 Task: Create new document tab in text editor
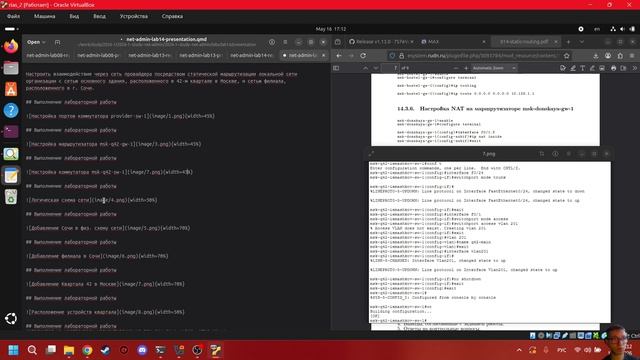(x=58, y=42)
